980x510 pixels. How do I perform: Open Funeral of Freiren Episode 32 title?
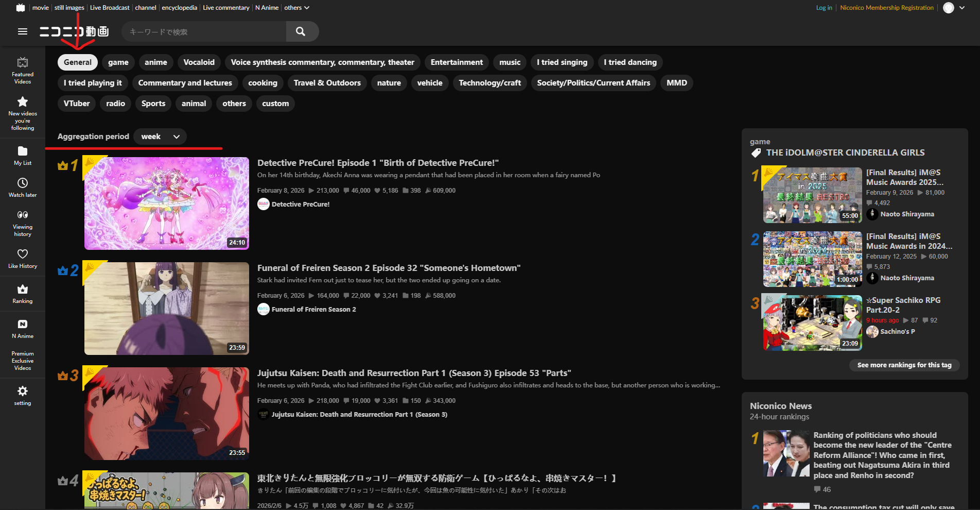coord(389,268)
